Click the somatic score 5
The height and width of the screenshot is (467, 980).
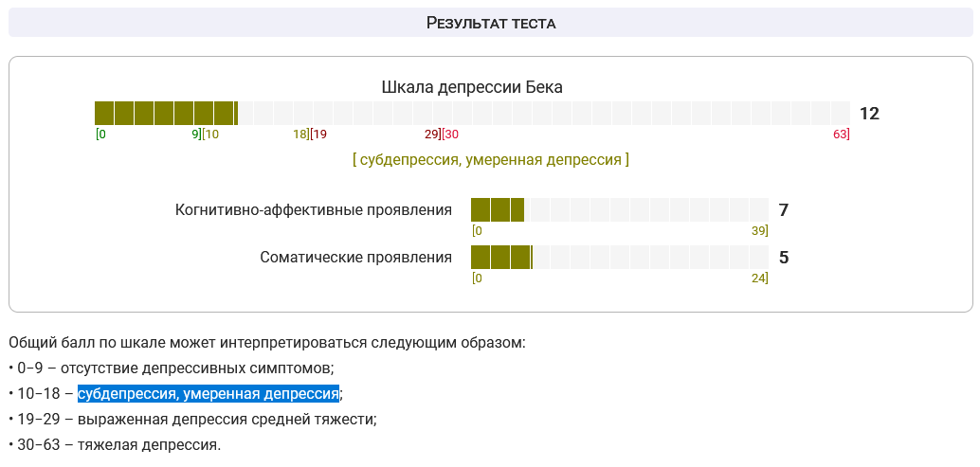coord(784,257)
